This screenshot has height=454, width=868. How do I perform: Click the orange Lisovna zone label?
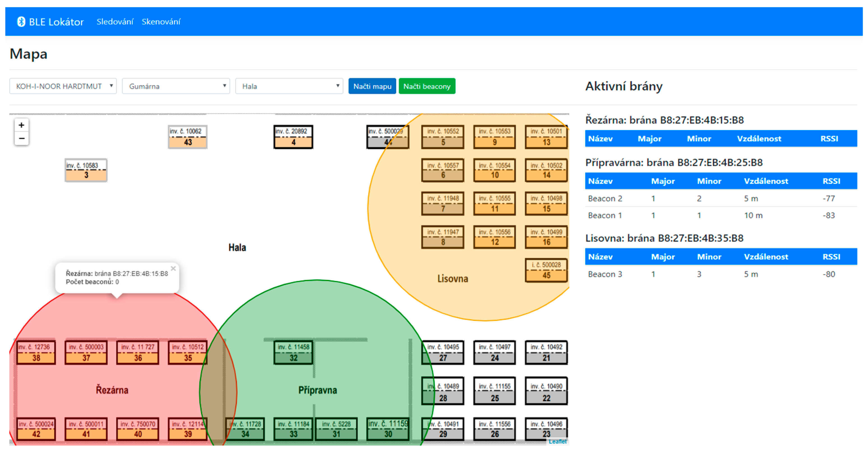(x=453, y=279)
